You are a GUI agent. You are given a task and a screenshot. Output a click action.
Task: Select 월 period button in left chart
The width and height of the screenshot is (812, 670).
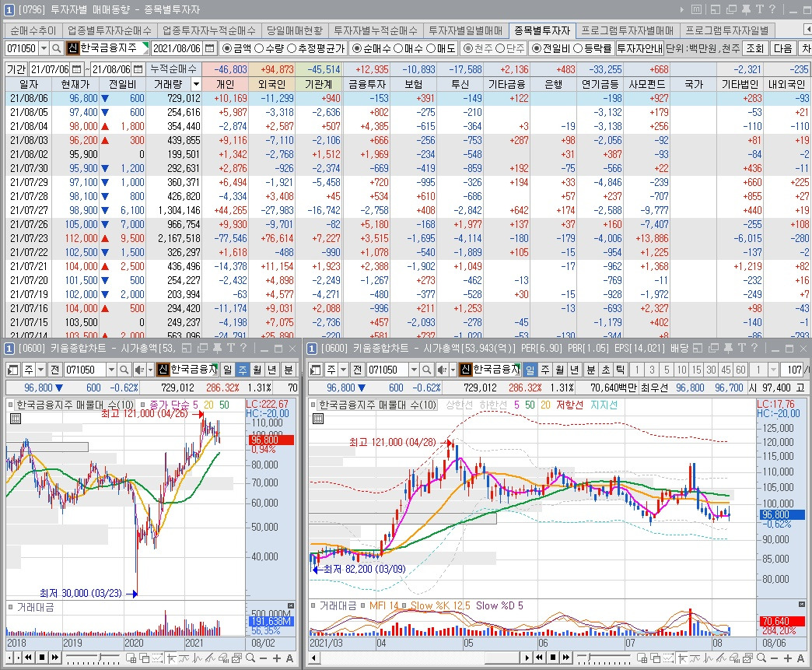click(257, 370)
